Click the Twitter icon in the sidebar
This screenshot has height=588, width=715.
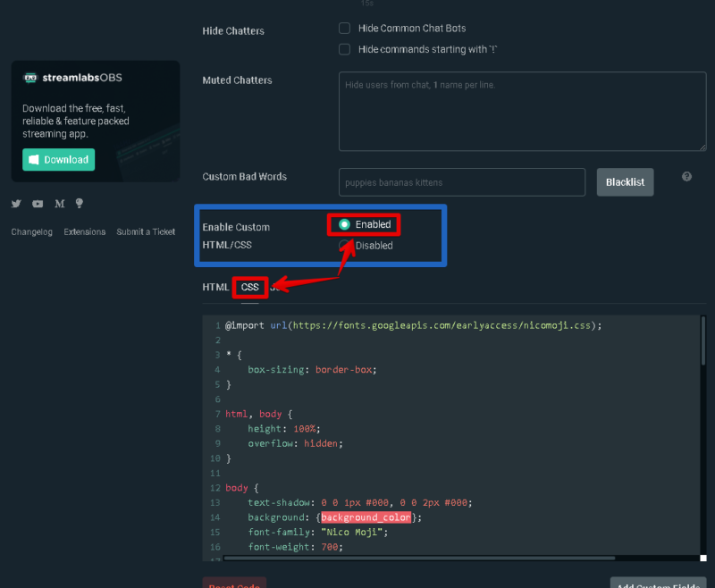[x=16, y=204]
